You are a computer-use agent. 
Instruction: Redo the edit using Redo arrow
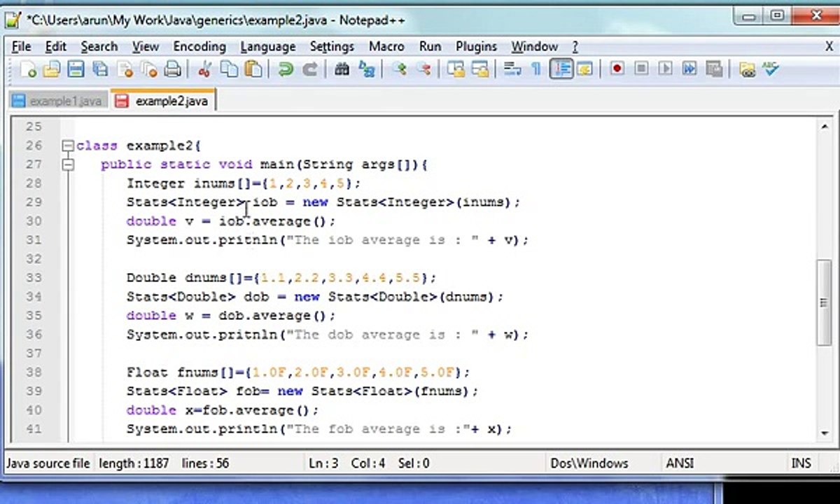point(309,69)
